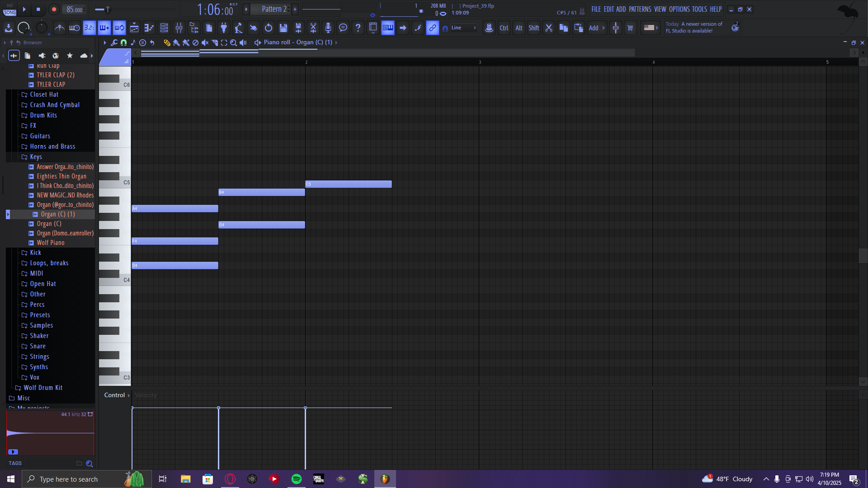The width and height of the screenshot is (868, 488).
Task: Click the newer version available notice
Action: [x=694, y=28]
